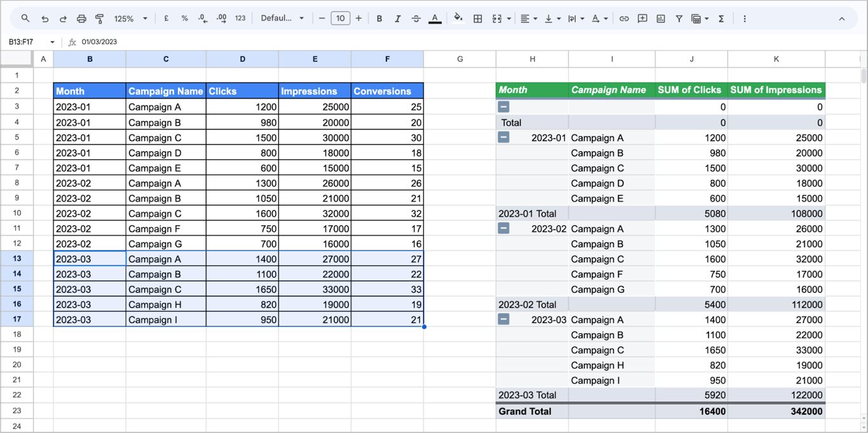This screenshot has width=868, height=433.
Task: Decrease font size with minus button
Action: (x=322, y=18)
